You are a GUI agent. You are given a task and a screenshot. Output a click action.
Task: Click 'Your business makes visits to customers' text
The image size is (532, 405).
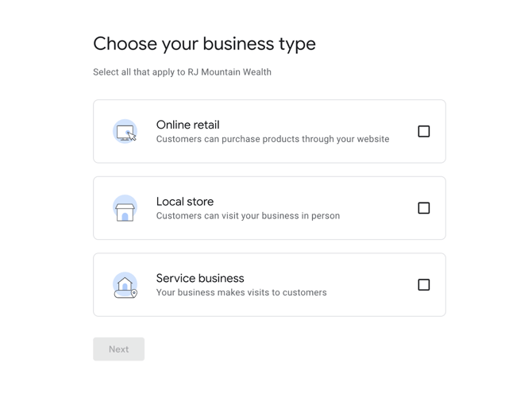241,292
